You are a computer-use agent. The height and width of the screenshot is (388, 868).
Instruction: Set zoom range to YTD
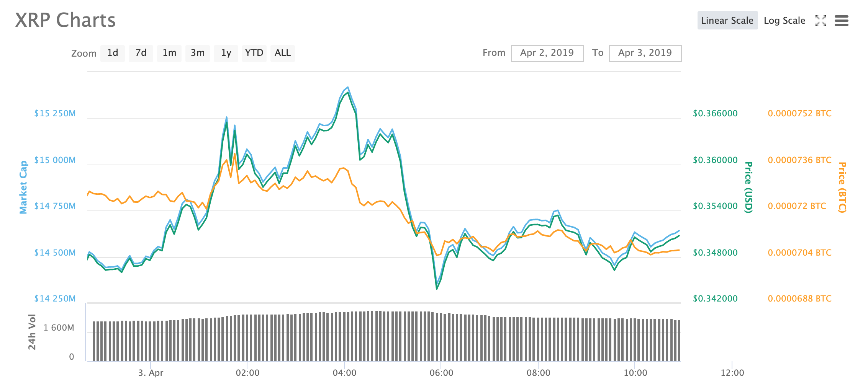click(x=254, y=53)
